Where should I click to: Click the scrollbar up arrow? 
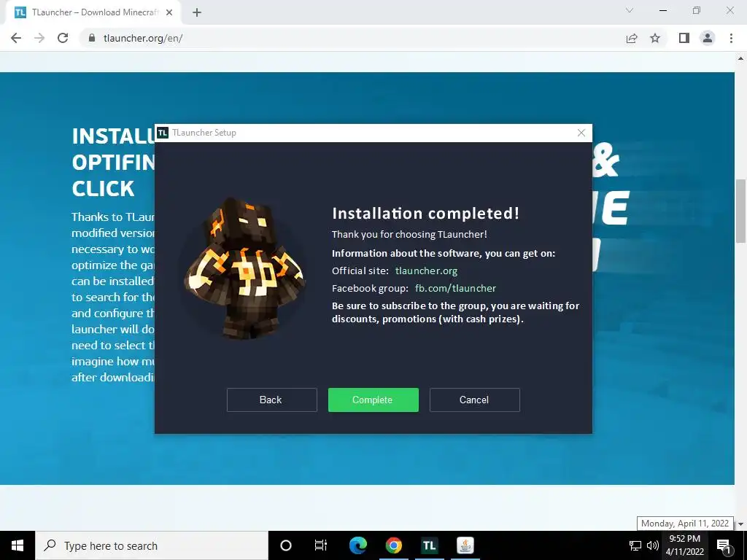[741, 58]
